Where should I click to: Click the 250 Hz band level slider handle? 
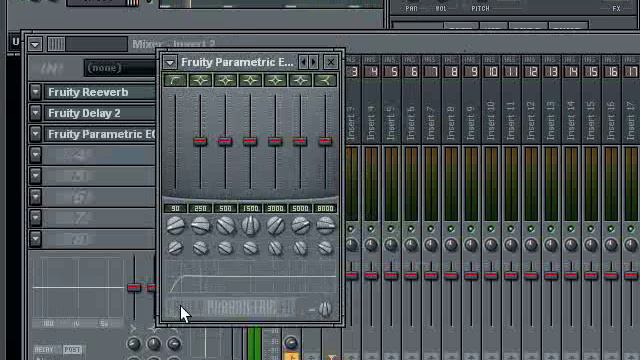[200, 141]
